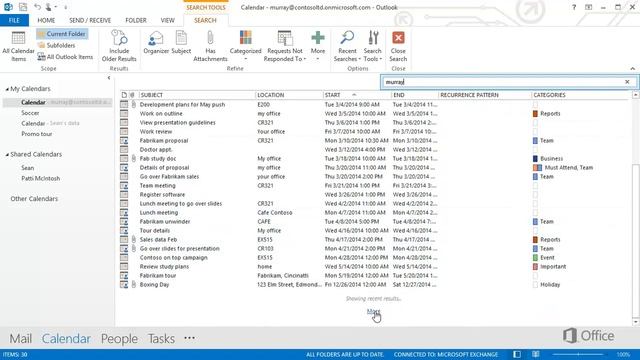Collapse My Calendars group
The image size is (640, 360).
coord(7,89)
